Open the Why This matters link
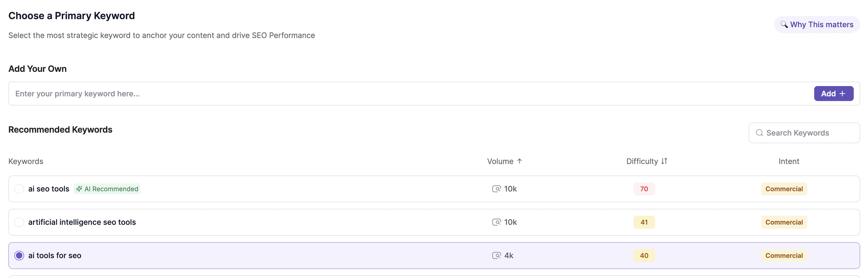 coord(821,24)
